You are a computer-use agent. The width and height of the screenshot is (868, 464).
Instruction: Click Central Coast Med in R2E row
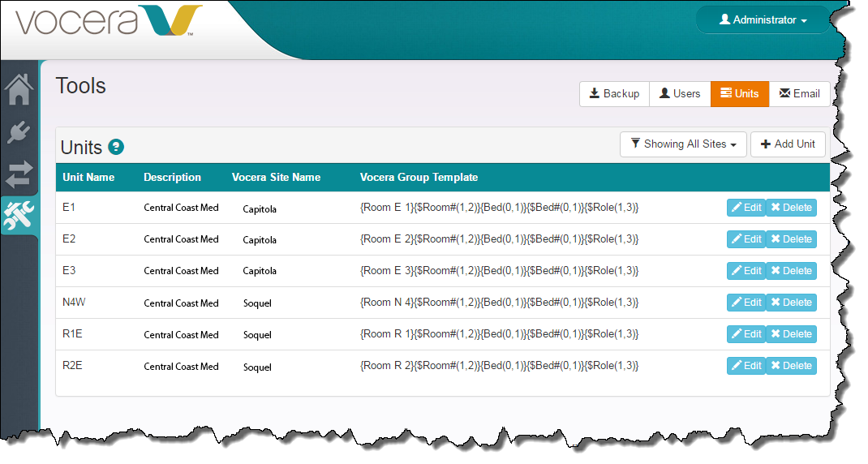click(181, 366)
